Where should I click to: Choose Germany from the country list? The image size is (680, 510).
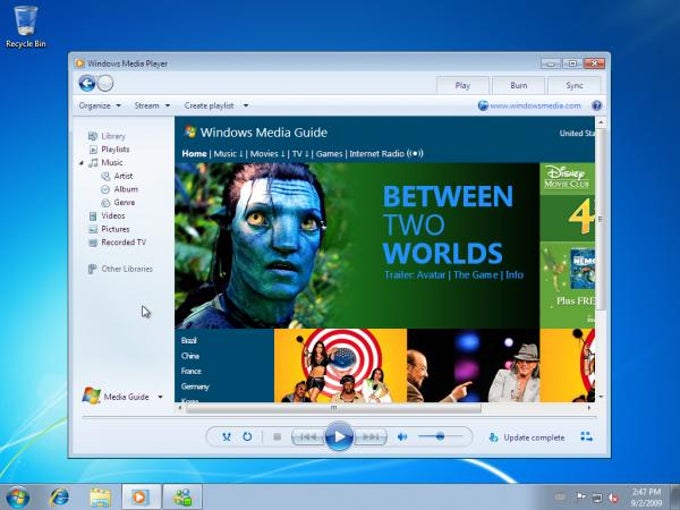click(x=195, y=386)
